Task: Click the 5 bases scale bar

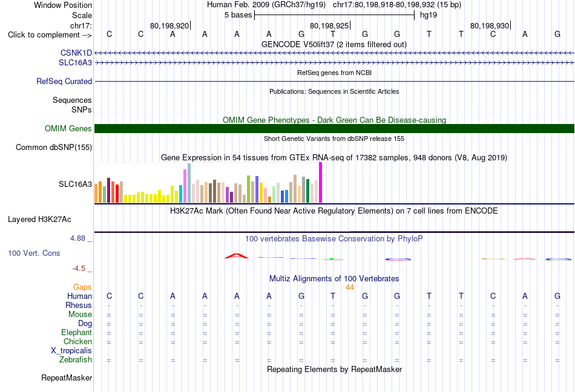Action: tap(334, 15)
